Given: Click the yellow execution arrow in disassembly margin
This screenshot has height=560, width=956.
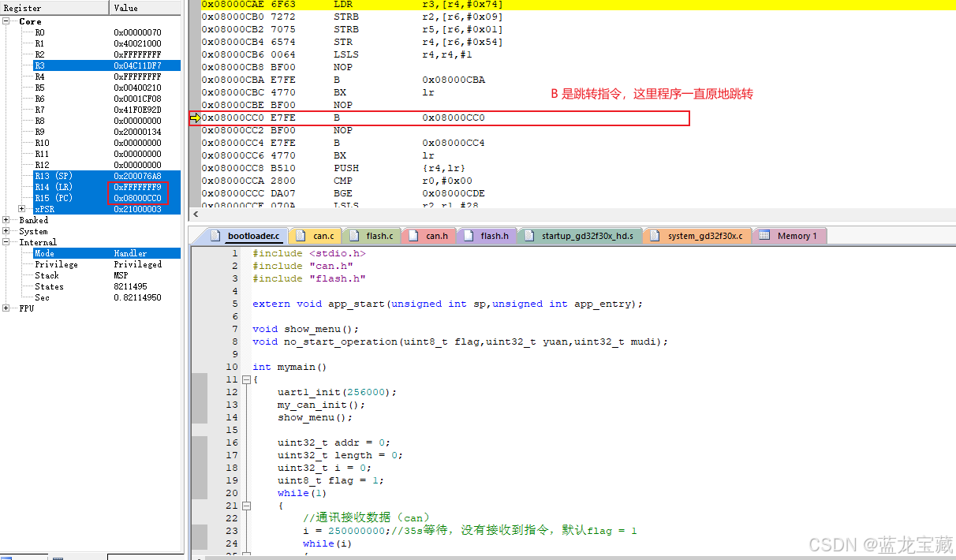Looking at the screenshot, I should [194, 118].
